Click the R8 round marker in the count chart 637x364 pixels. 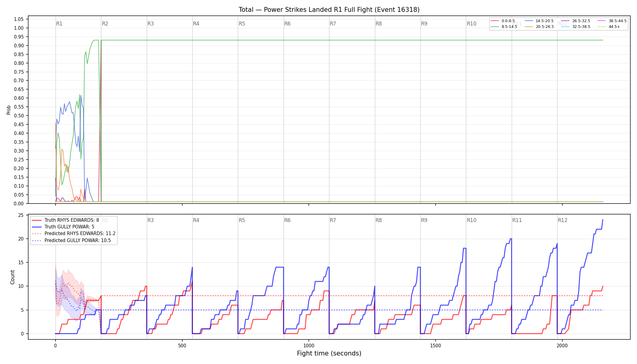coord(379,220)
